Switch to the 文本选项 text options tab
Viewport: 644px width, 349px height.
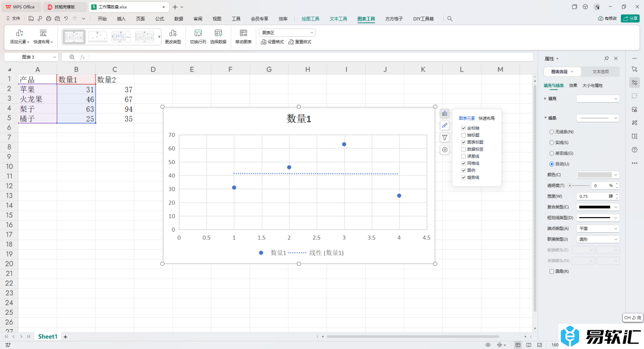(601, 72)
